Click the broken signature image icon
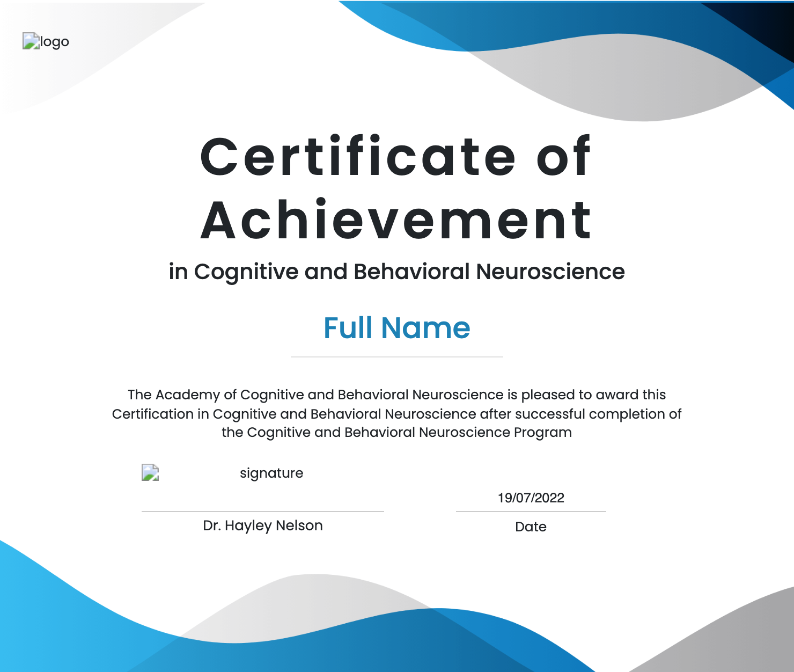 click(150, 473)
